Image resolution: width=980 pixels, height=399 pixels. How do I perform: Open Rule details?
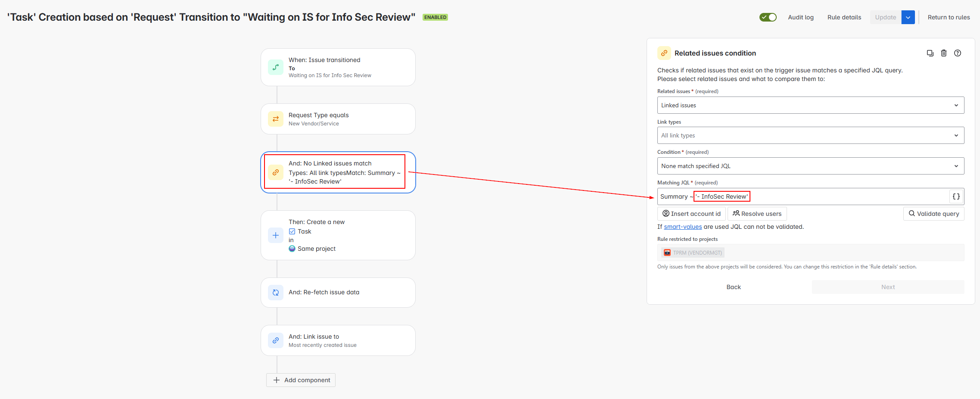(x=844, y=17)
